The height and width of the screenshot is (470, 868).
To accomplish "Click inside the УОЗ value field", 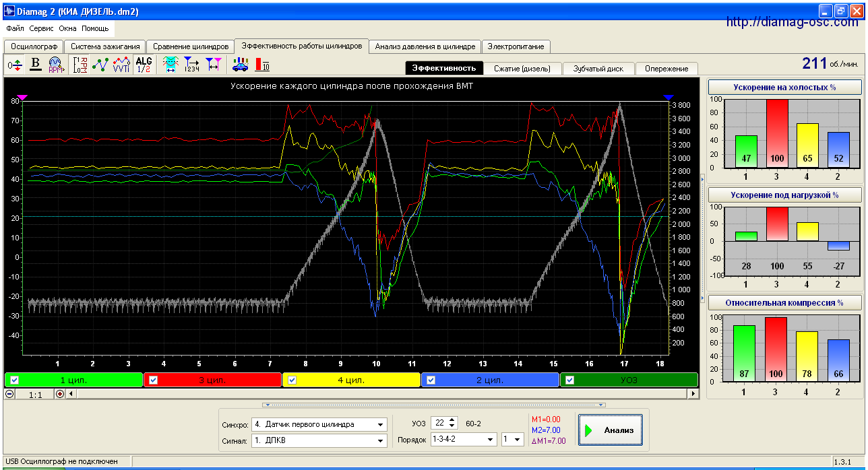I will 439,424.
